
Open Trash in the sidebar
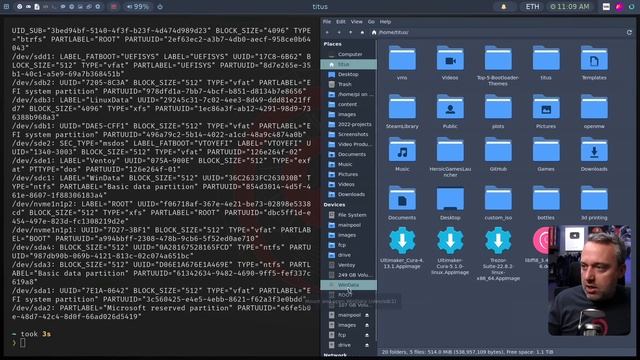[348, 84]
